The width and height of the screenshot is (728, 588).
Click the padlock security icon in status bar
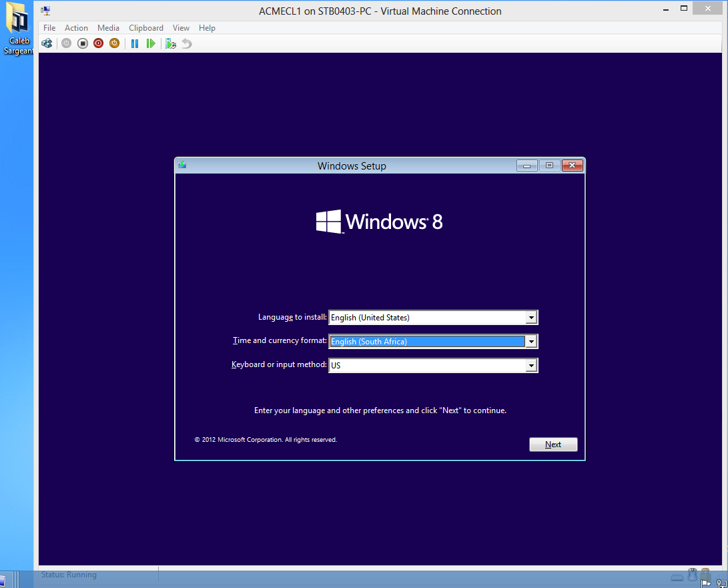pos(705,573)
